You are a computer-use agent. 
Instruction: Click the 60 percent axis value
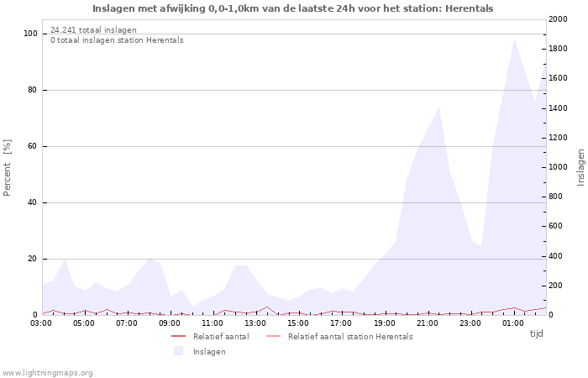32,146
